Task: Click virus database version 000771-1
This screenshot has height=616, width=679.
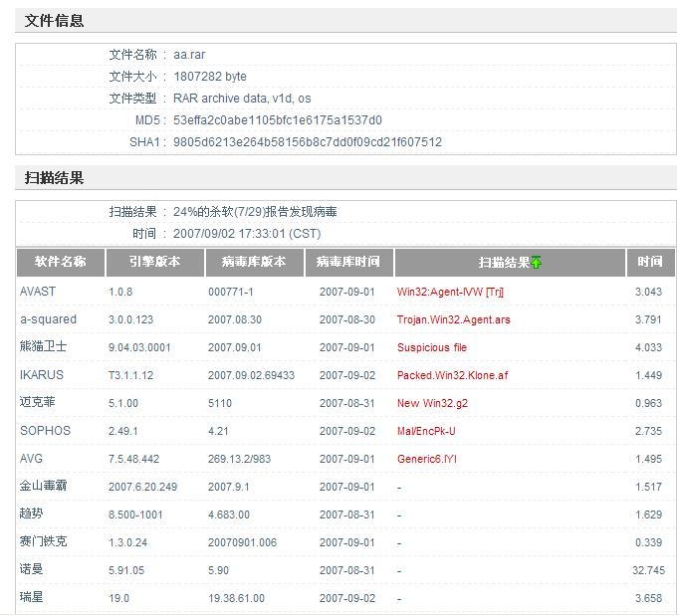Action: tap(231, 293)
